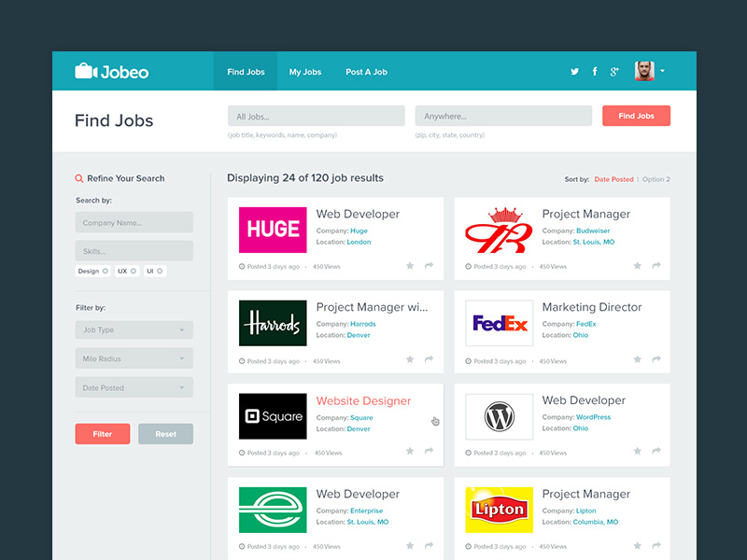Switch to the My Jobs tab
The height and width of the screenshot is (560, 747).
coord(305,72)
